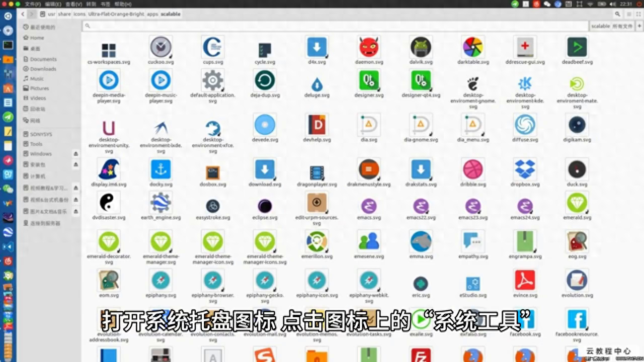Open Pictures in the sidebar
This screenshot has height=362, width=644.
click(x=39, y=88)
